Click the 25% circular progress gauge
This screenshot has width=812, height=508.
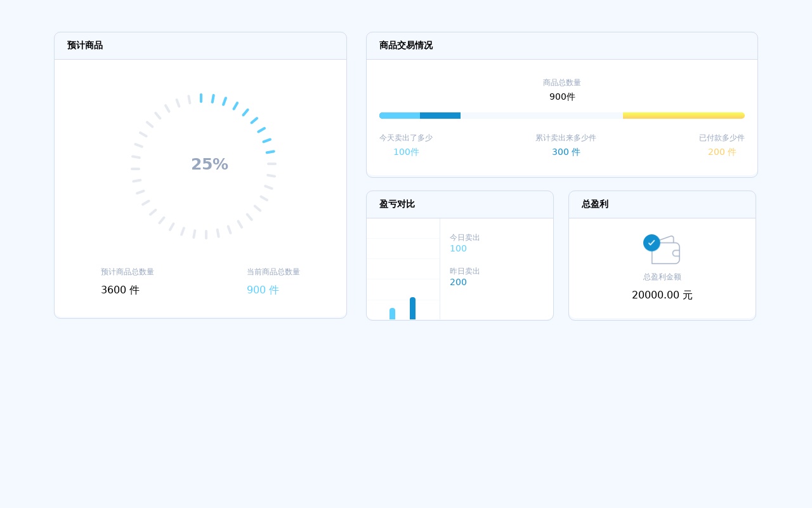pyautogui.click(x=204, y=166)
